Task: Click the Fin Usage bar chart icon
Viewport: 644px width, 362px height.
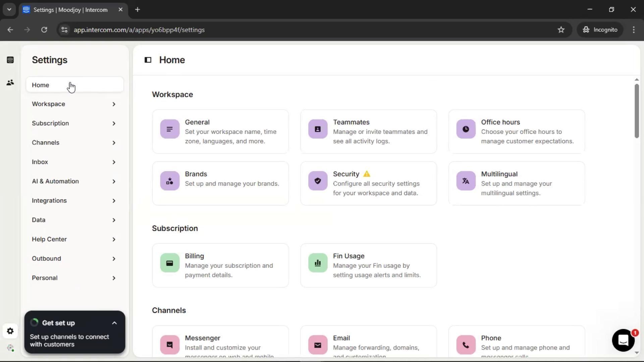Action: click(318, 263)
